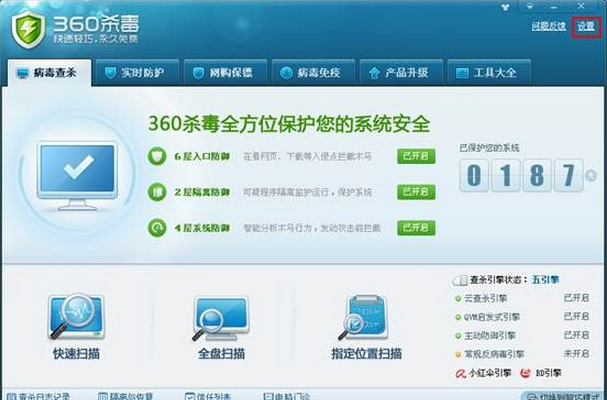Open the 设置 settings link

pos(585,26)
